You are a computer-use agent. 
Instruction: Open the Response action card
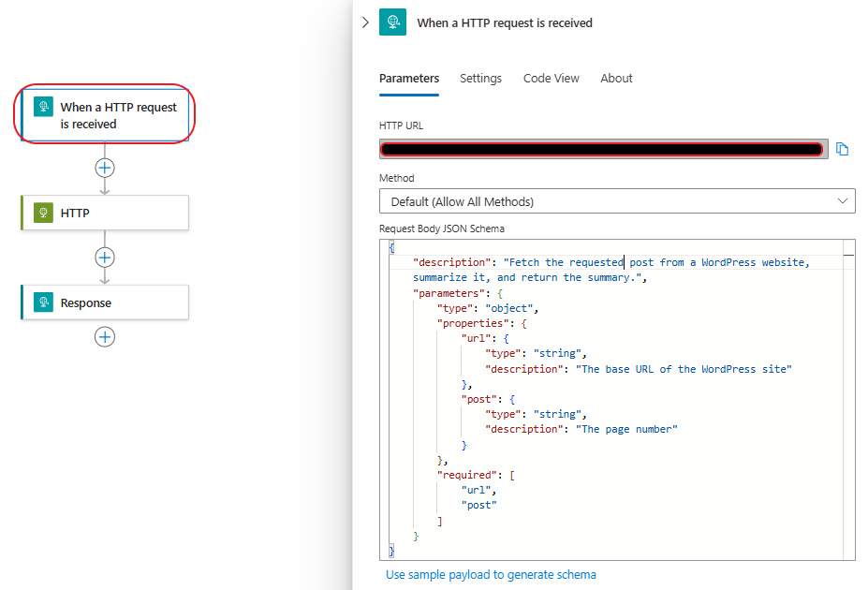105,302
